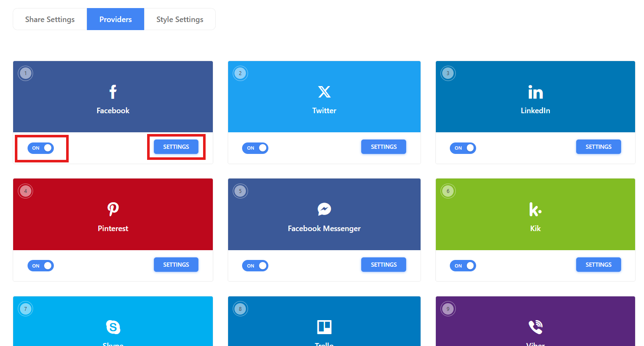Toggle off the Kik provider
The image size is (644, 346).
(x=463, y=266)
